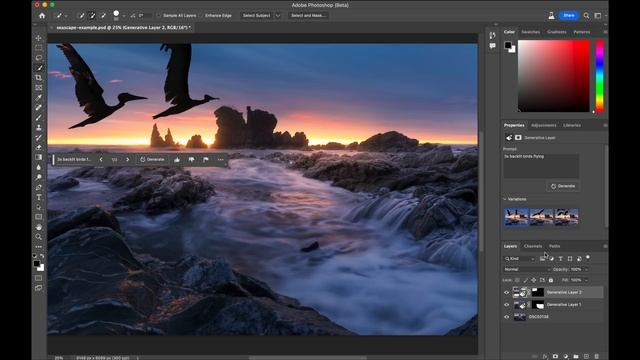The image size is (640, 360).
Task: Open the Edit Toolbar three-dots menu
Action: click(39, 247)
